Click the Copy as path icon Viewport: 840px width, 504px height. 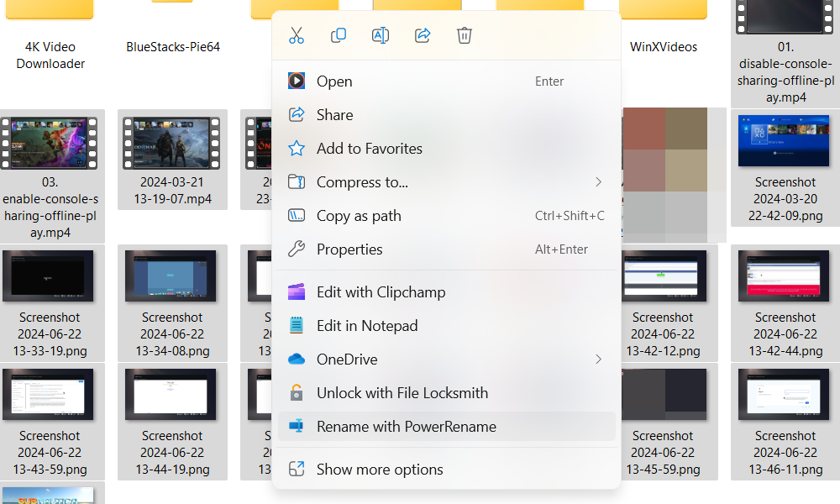(x=297, y=215)
